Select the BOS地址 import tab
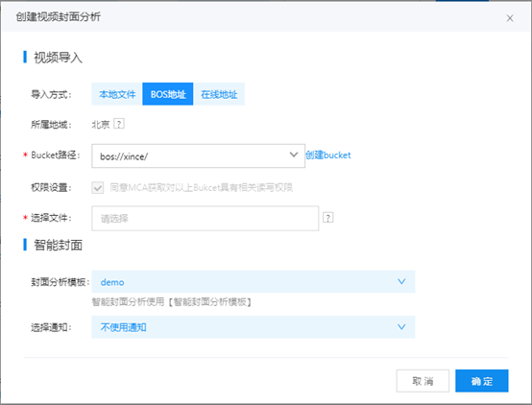Screen dimensions: 532x405 coord(168,94)
